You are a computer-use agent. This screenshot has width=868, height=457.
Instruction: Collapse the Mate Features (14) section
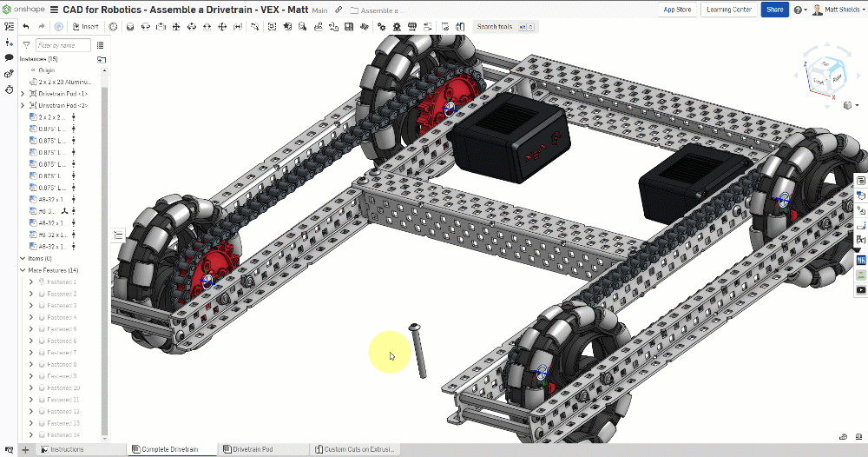tap(23, 270)
